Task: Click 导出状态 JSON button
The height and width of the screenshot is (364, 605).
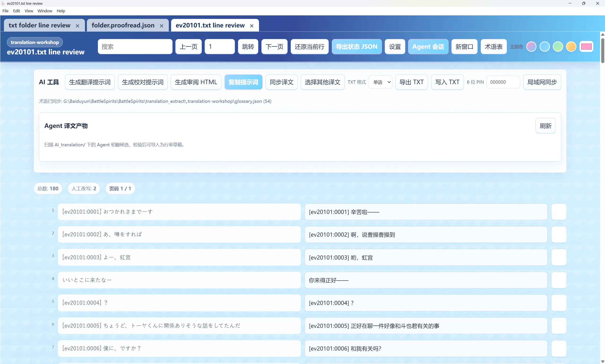Action: (x=357, y=47)
